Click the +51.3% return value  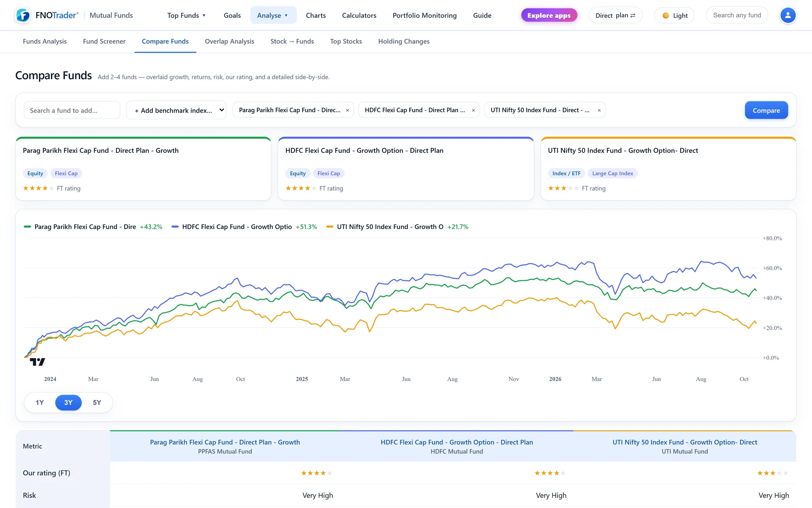(x=306, y=227)
